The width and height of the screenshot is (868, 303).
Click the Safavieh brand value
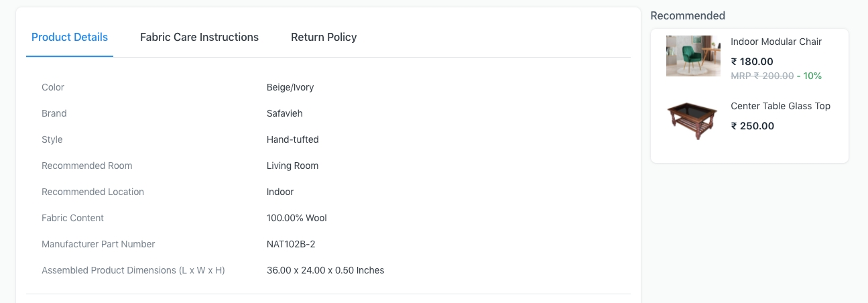[284, 113]
